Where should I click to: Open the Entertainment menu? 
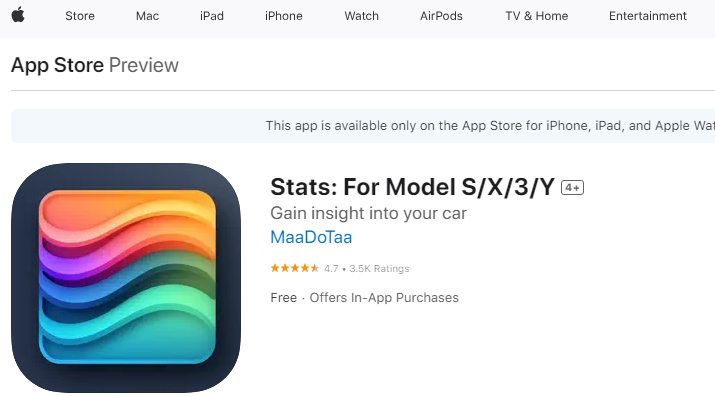(x=648, y=16)
